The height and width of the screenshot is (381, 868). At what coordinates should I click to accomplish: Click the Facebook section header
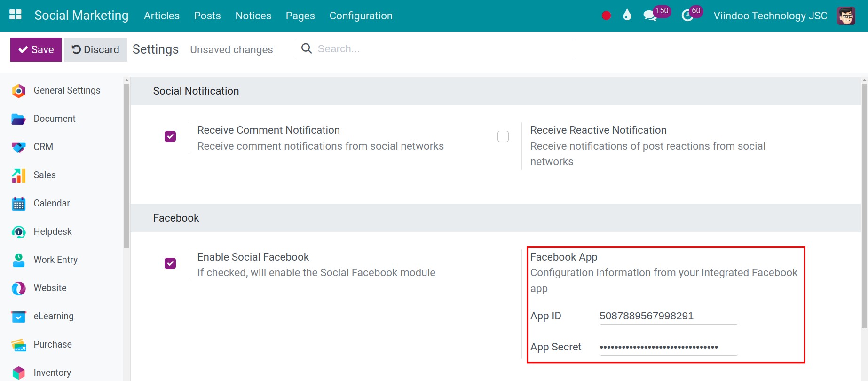click(496, 218)
